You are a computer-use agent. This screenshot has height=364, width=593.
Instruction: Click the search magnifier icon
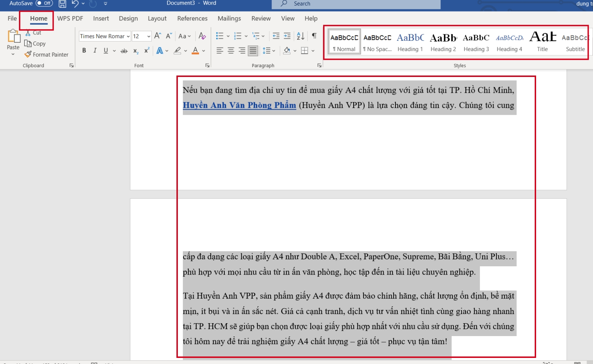pos(284,4)
